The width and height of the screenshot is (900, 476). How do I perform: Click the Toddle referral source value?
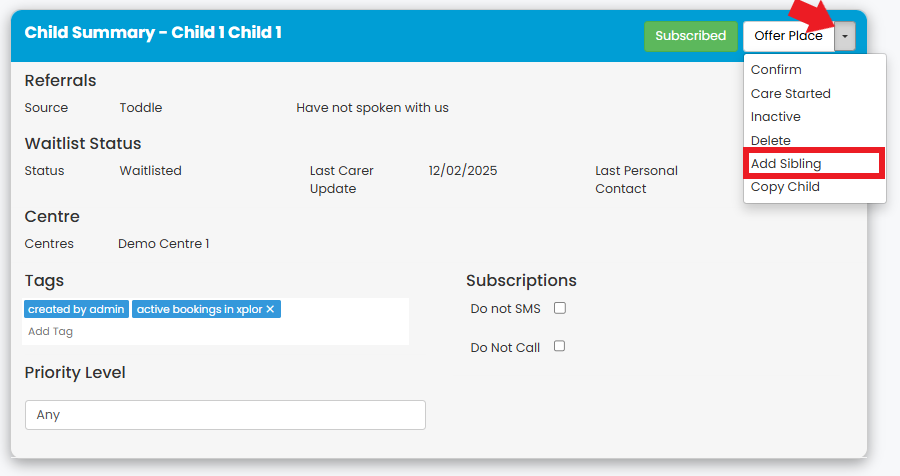[141, 107]
